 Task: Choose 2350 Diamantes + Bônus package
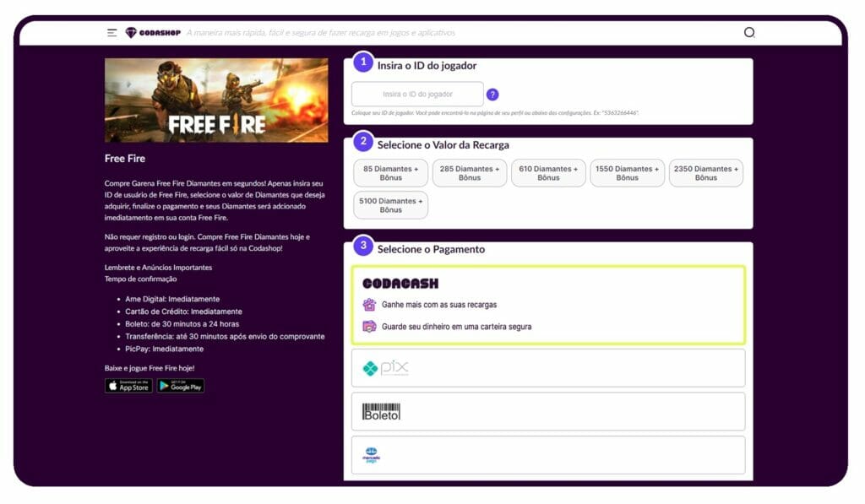pyautogui.click(x=706, y=173)
